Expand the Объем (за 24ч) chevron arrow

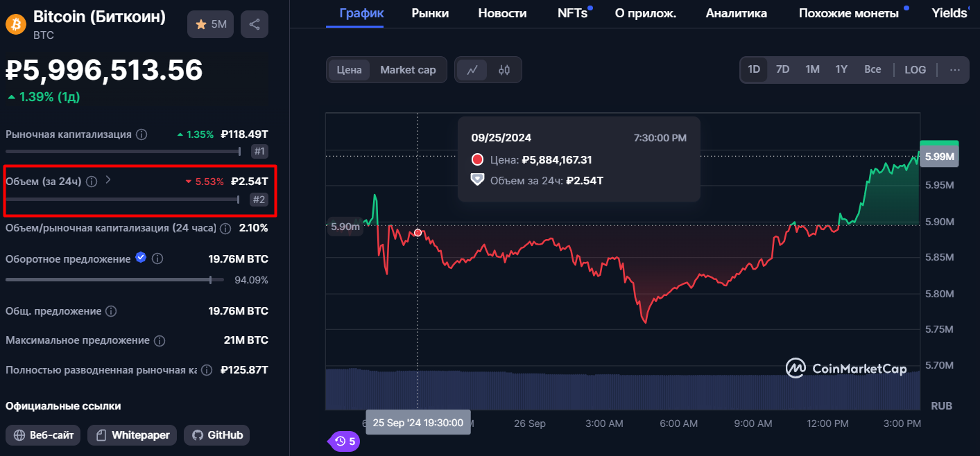pos(108,180)
